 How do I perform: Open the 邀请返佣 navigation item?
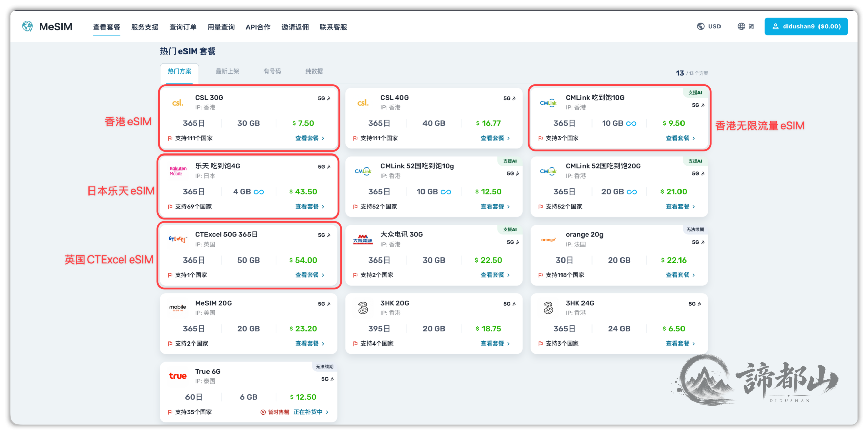click(295, 27)
